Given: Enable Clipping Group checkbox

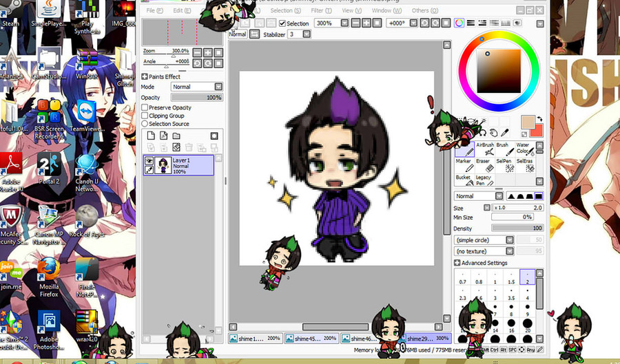Looking at the screenshot, I should pos(145,116).
